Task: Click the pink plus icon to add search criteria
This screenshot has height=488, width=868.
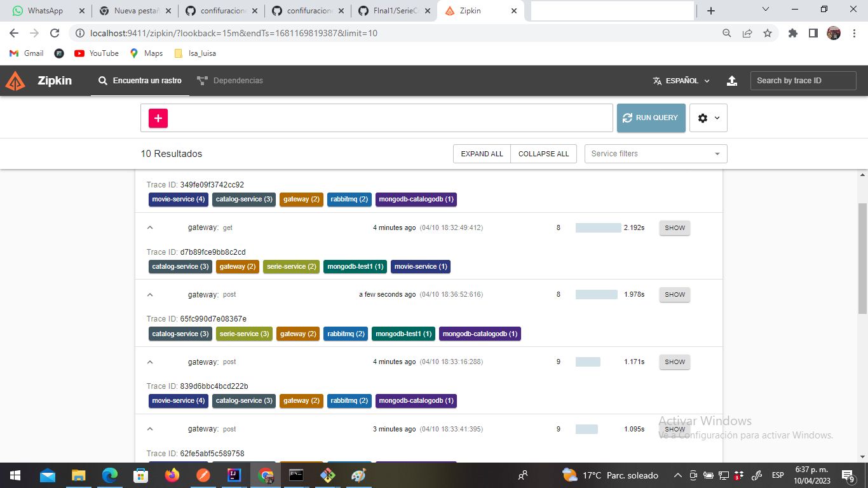Action: (x=157, y=118)
